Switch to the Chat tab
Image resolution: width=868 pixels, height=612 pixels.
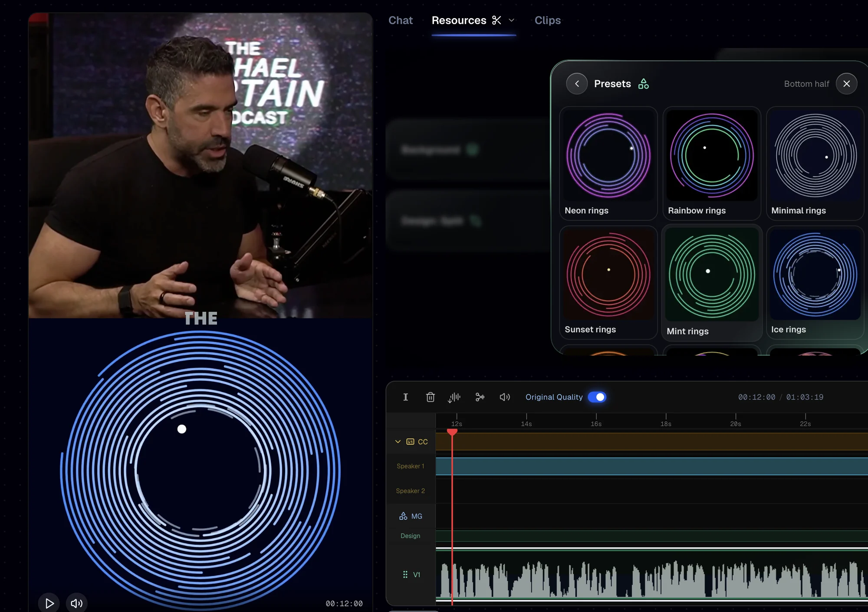(400, 20)
